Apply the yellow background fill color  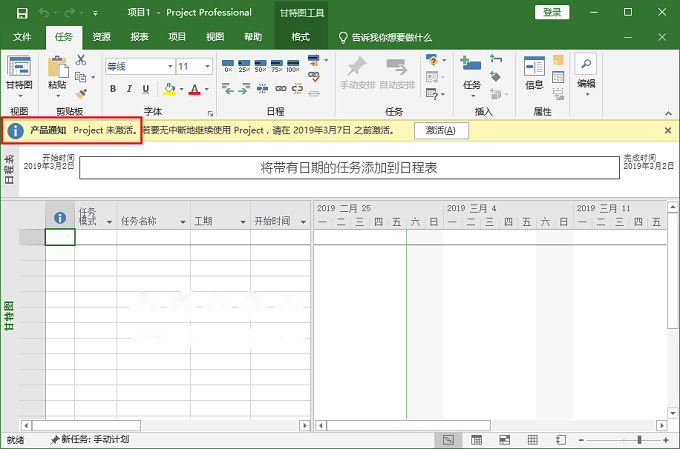click(x=169, y=89)
